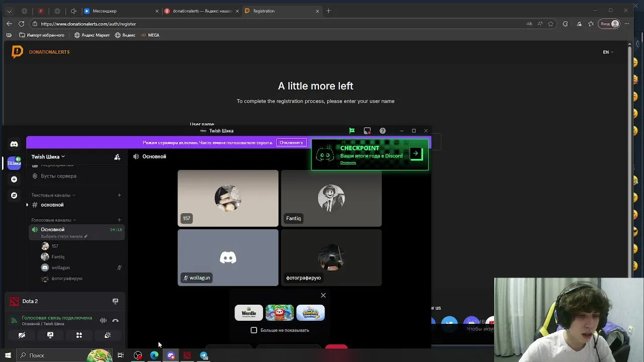This screenshot has width=644, height=362.
Task: Focus the Fantiq video tile
Action: coord(332,198)
